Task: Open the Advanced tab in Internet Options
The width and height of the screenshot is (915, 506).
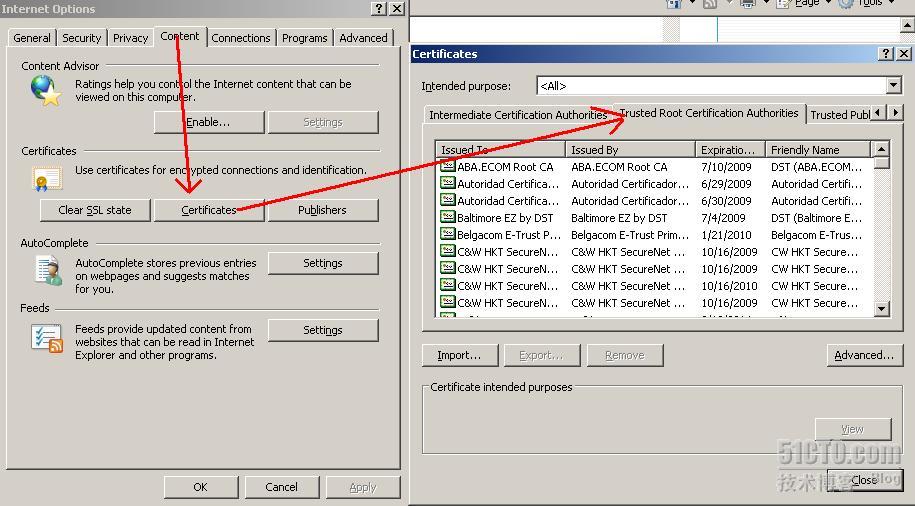Action: (363, 38)
